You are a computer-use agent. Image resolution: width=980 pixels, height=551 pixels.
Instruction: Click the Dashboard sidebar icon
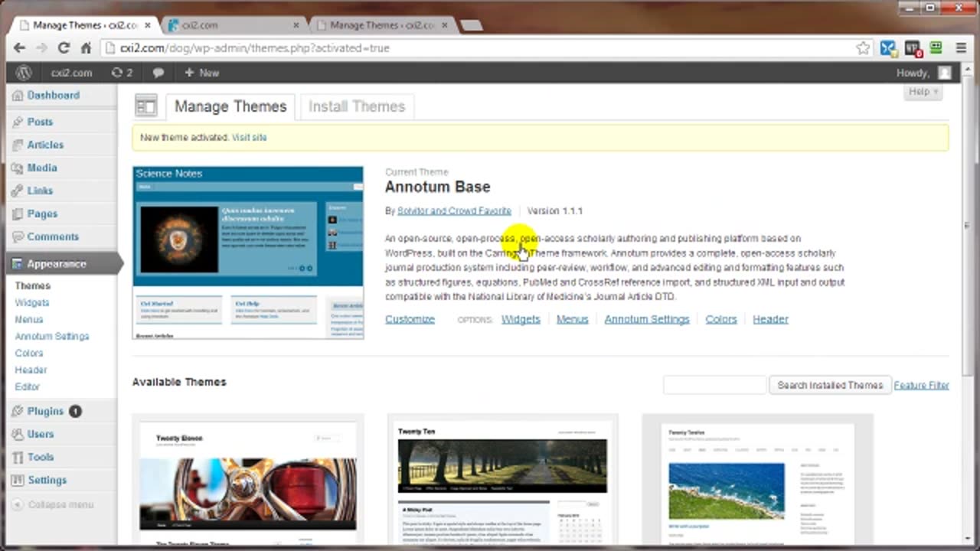(18, 96)
